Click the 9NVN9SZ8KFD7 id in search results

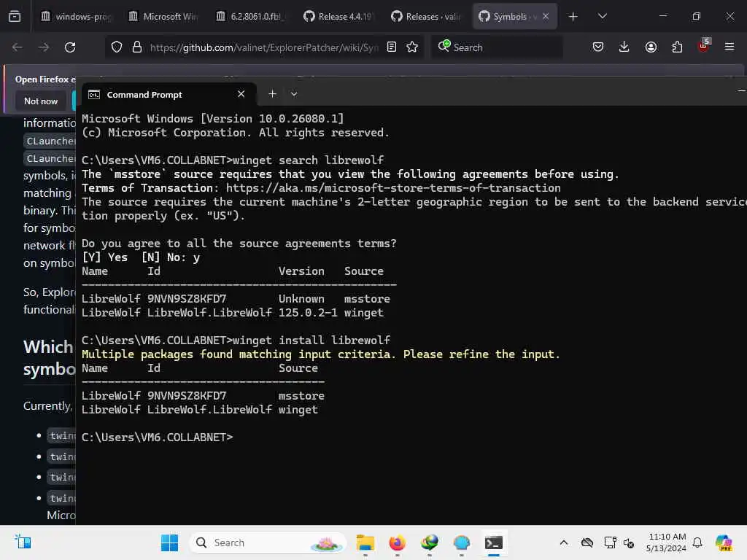(x=187, y=299)
